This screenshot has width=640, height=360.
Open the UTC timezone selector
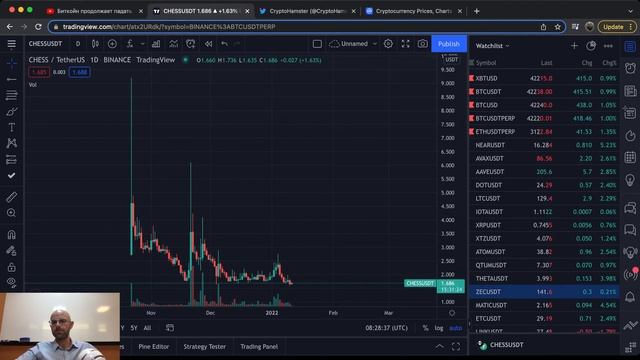(387, 328)
